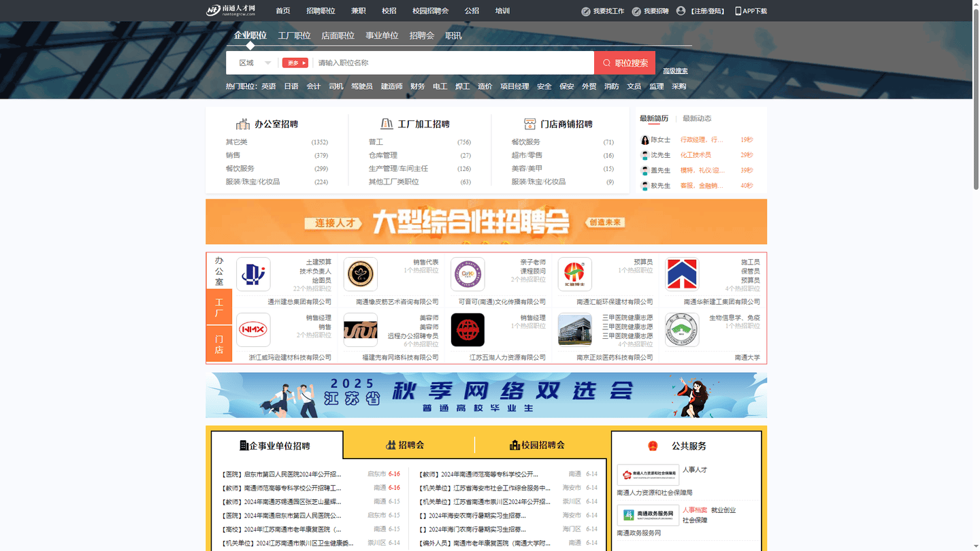980x551 pixels.
Task: Open 超市/零售 store category link
Action: pyautogui.click(x=527, y=155)
